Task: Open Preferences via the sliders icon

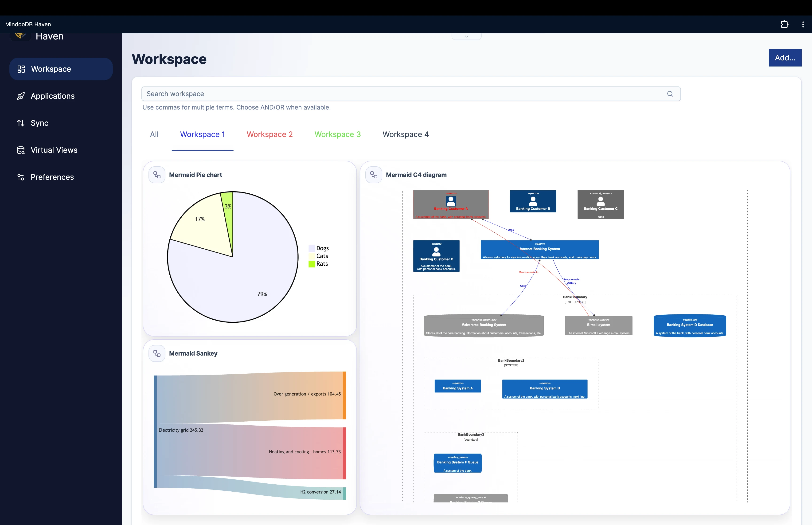Action: pyautogui.click(x=21, y=177)
